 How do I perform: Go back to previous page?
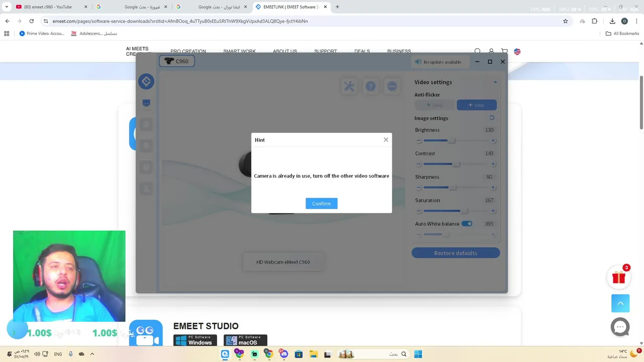(7, 21)
